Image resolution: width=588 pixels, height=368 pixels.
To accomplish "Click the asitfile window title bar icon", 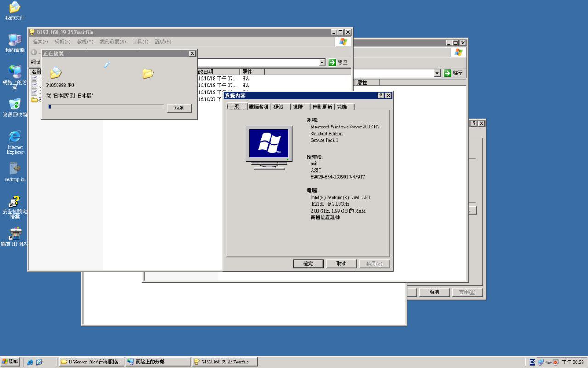I will (32, 32).
